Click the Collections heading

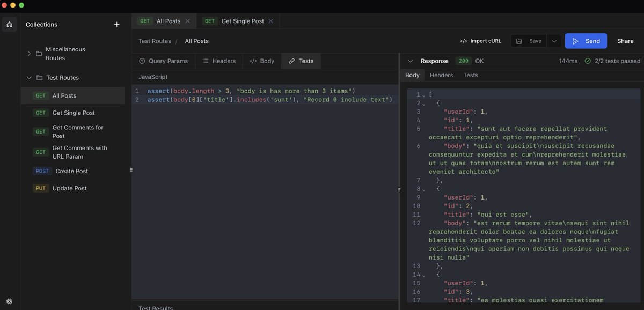(41, 25)
